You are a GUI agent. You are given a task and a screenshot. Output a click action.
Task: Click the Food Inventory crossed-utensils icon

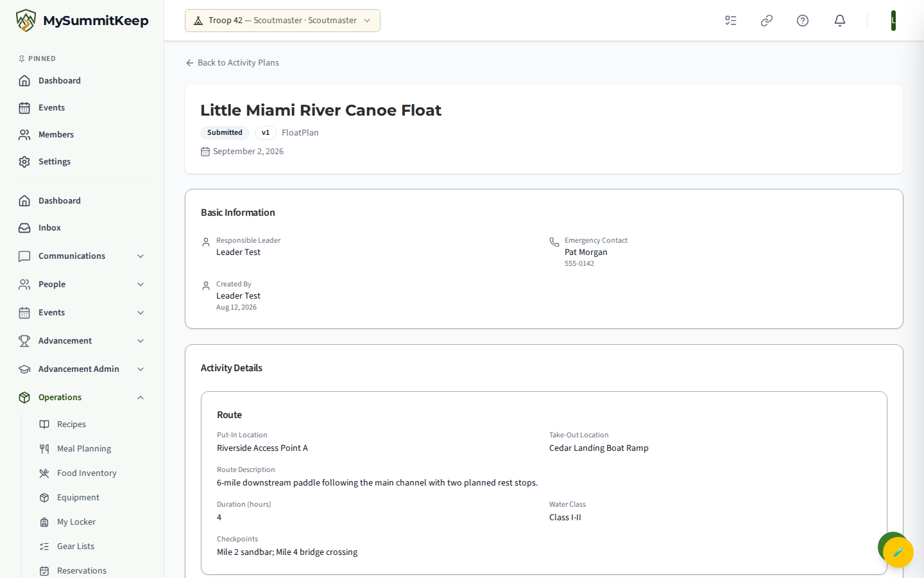(x=44, y=473)
